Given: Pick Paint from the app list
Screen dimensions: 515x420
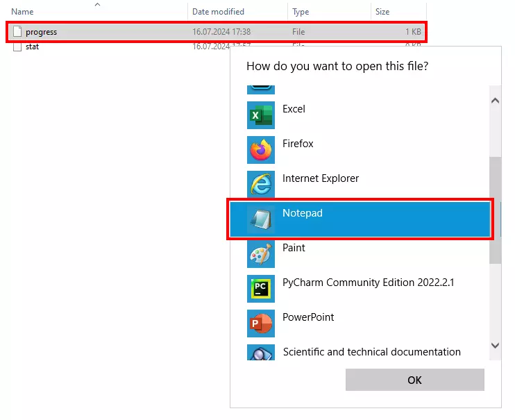Looking at the screenshot, I should coord(360,254).
